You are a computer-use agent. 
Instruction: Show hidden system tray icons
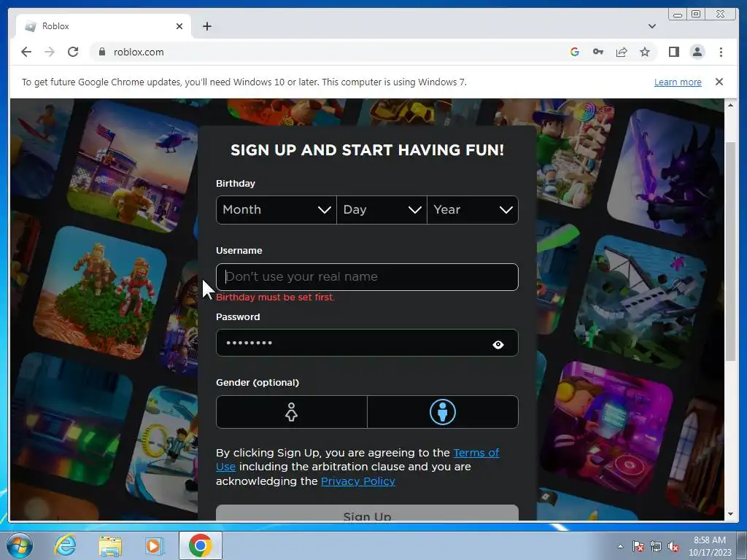(x=620, y=546)
